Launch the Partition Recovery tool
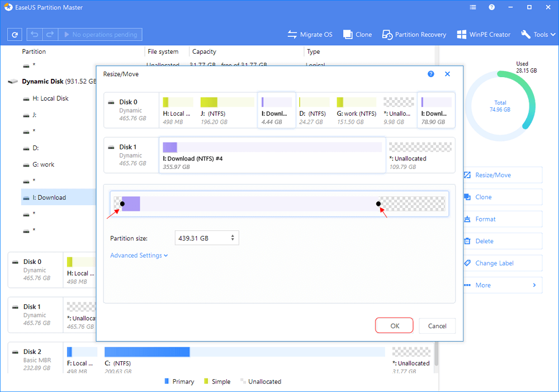This screenshot has width=559, height=392. point(414,35)
